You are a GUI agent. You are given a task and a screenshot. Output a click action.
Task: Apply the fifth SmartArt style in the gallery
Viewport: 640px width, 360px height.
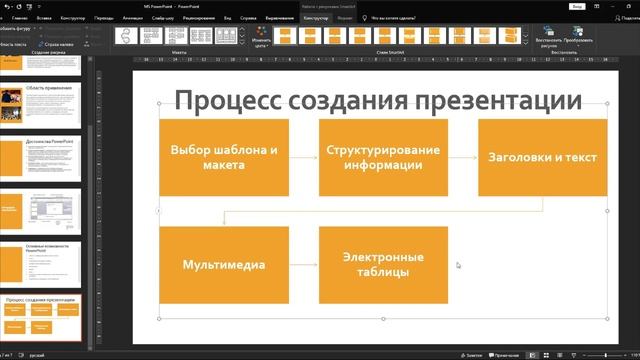tap(384, 36)
